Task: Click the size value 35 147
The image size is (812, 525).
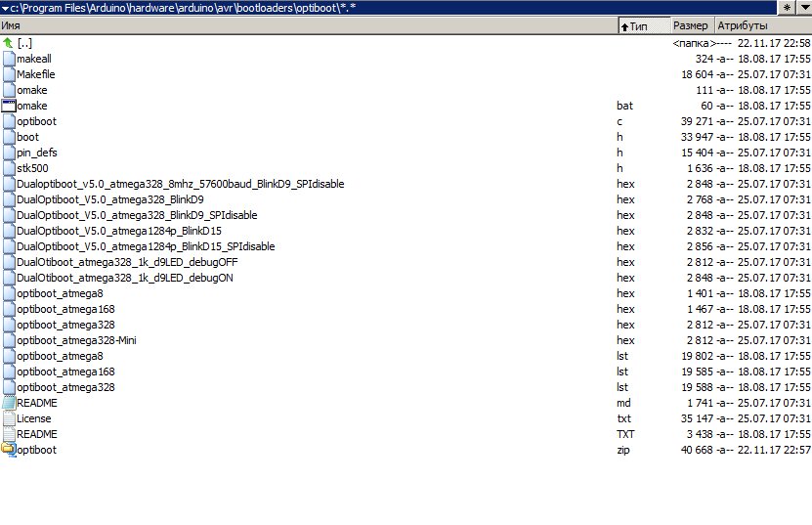Action: (x=697, y=418)
